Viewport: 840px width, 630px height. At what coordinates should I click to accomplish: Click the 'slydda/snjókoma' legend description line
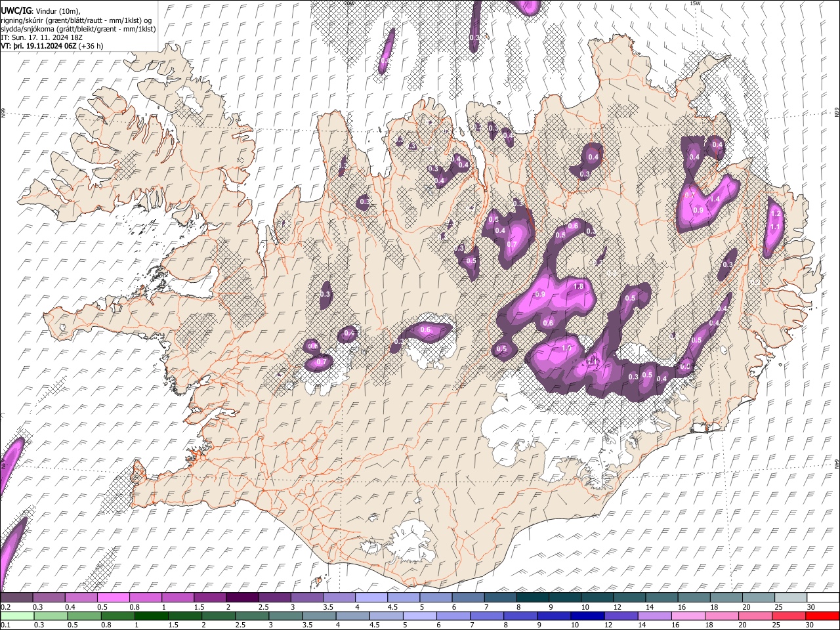pyautogui.click(x=78, y=29)
